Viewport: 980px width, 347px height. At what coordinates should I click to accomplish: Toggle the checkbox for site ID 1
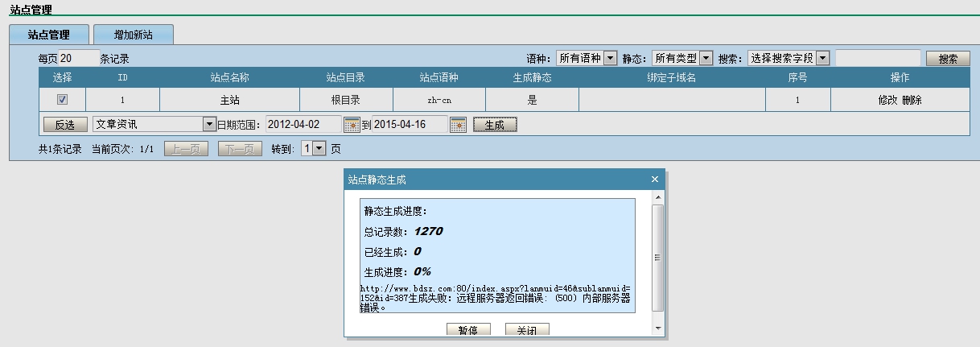tap(62, 100)
